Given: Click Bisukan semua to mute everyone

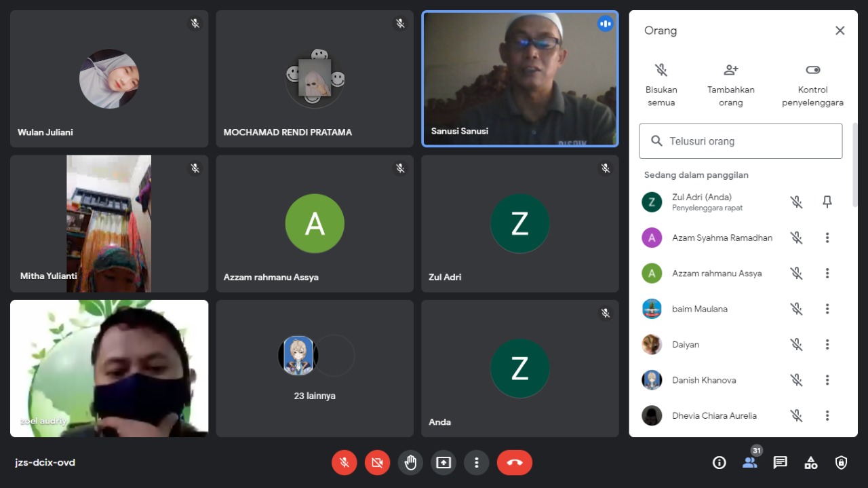Looking at the screenshot, I should coord(661,86).
